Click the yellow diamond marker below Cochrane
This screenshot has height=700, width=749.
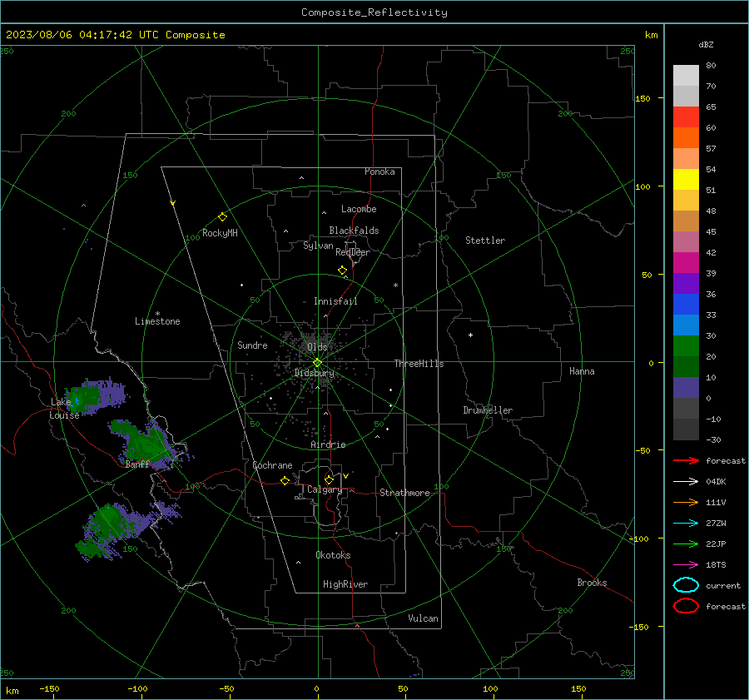click(285, 481)
